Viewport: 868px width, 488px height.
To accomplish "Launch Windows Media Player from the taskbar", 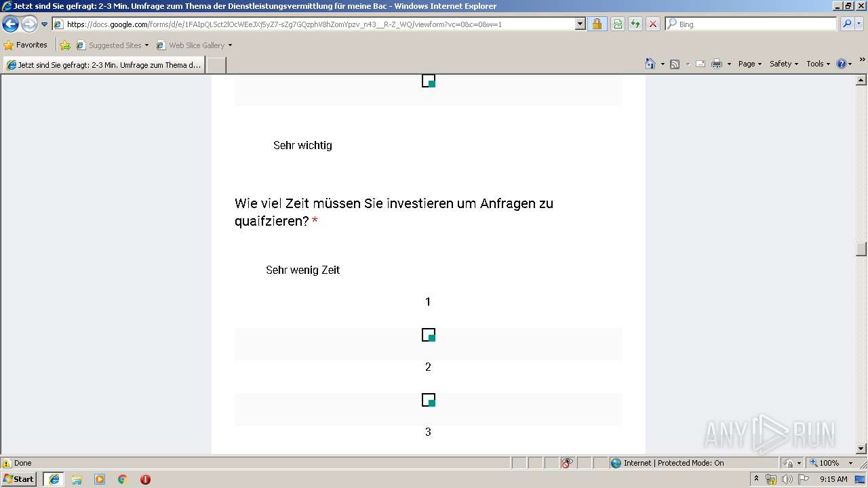I will 100,479.
